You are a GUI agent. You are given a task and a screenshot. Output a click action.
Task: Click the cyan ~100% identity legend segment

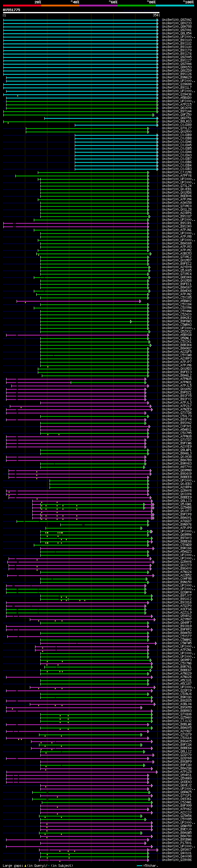click(x=175, y=6)
